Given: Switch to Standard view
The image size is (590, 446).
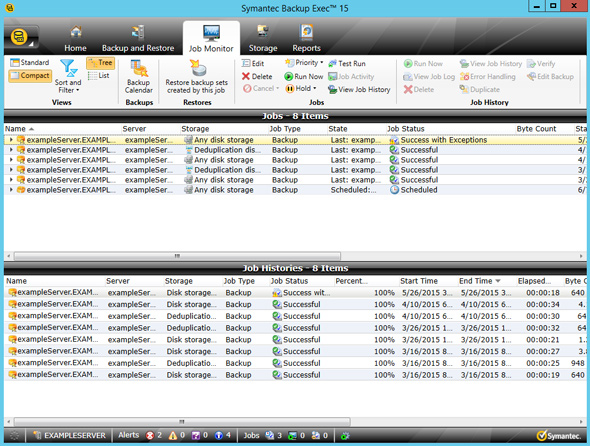Looking at the screenshot, I should pos(30,62).
